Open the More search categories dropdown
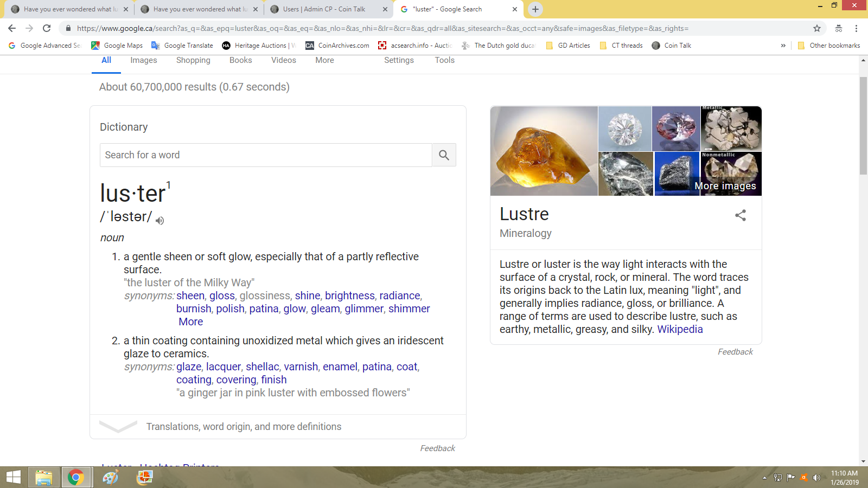The height and width of the screenshot is (488, 868). click(x=324, y=60)
